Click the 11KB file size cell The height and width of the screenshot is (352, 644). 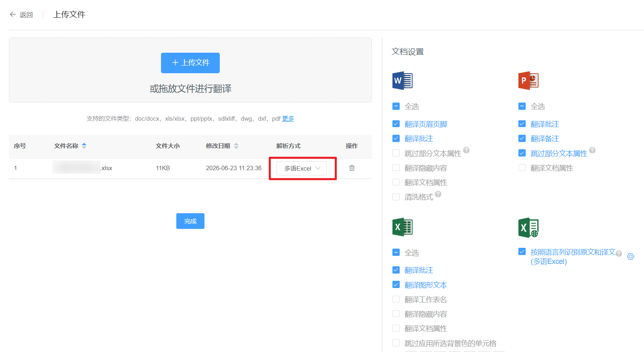(163, 168)
